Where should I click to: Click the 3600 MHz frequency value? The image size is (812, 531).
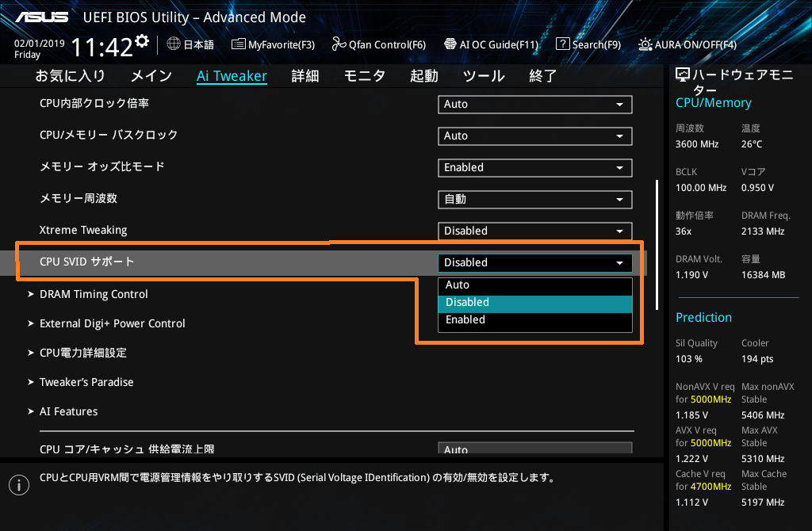696,144
